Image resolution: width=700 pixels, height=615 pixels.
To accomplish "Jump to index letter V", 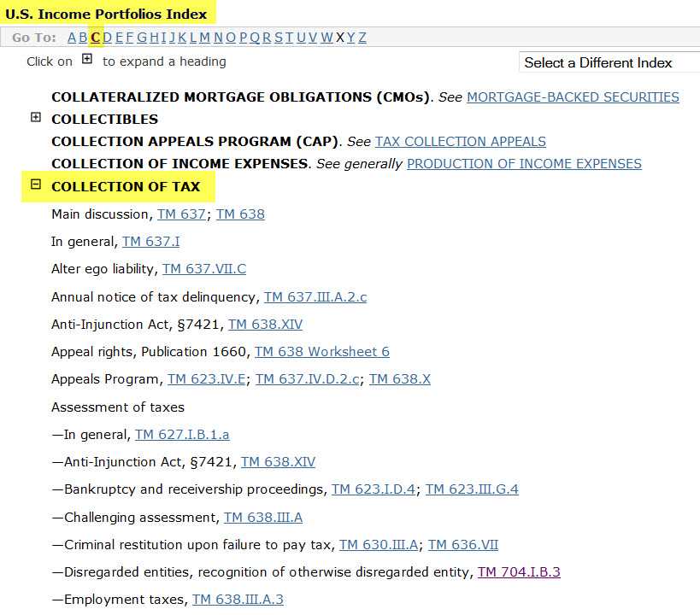I will [x=313, y=38].
